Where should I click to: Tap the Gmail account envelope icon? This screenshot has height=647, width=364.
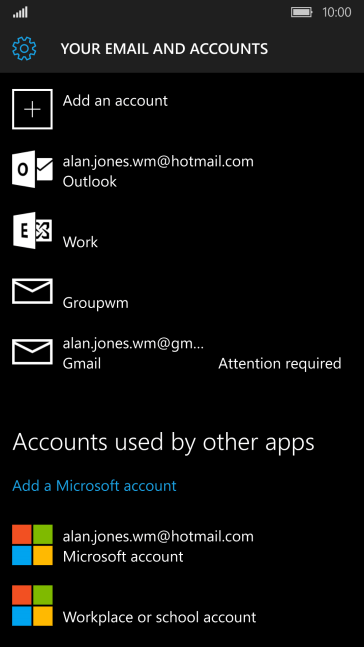click(x=32, y=352)
